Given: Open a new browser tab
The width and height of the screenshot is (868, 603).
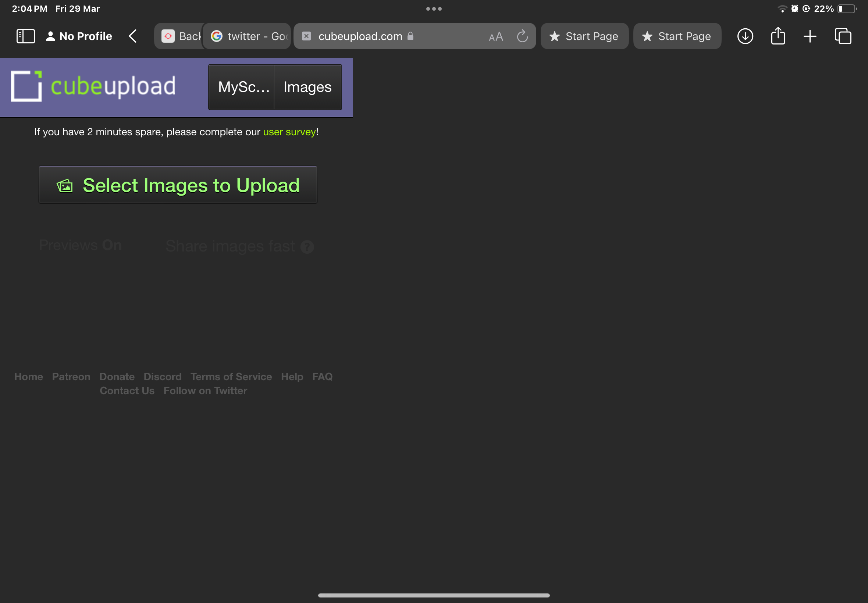Looking at the screenshot, I should click(x=810, y=36).
